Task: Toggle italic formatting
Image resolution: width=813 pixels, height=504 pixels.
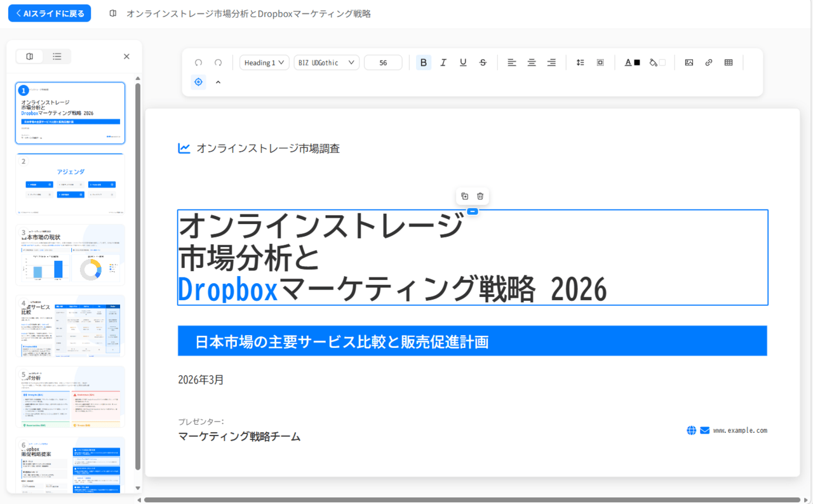Action: tap(443, 63)
